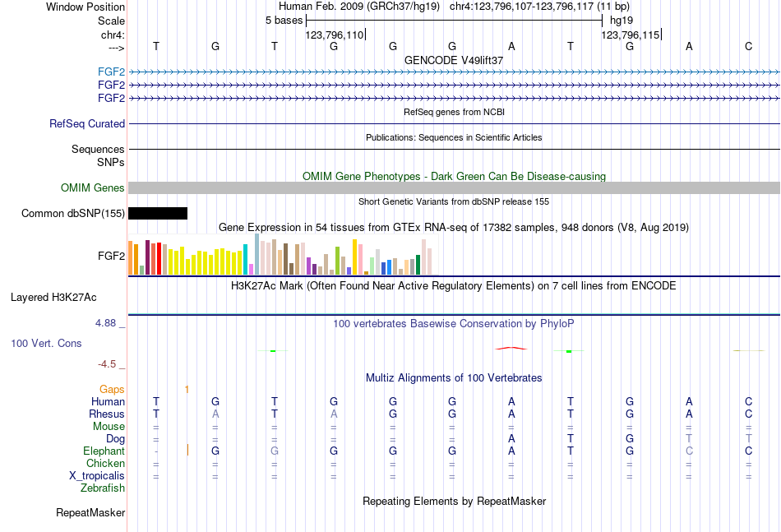Screen dimensions: 781x532
Task: Click the light blue FGF2 transcript label
Action: (111, 72)
